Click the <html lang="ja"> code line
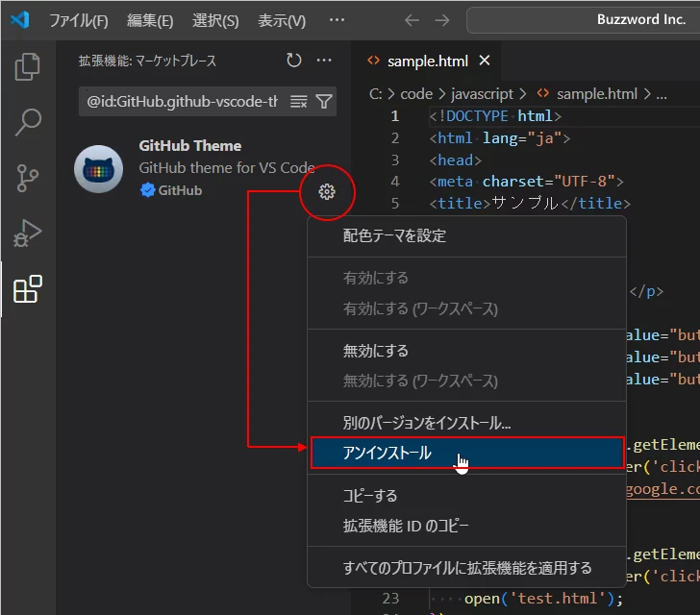 tap(500, 138)
